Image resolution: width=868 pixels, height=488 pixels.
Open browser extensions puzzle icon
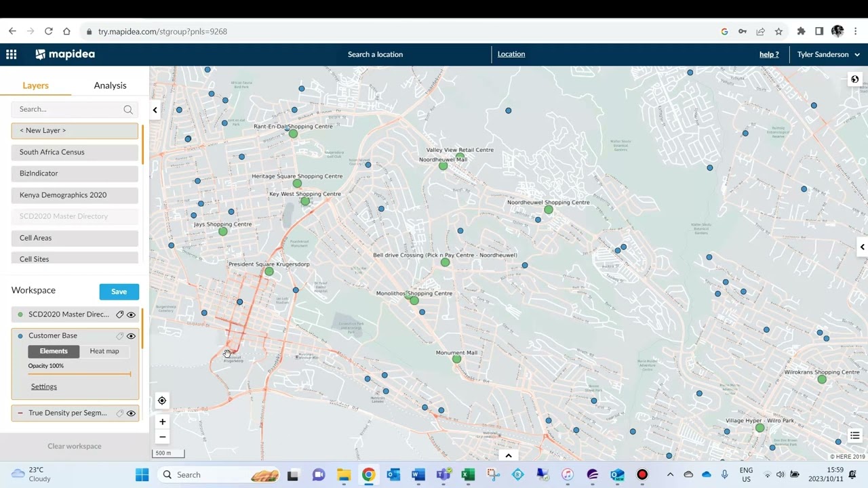(x=801, y=31)
